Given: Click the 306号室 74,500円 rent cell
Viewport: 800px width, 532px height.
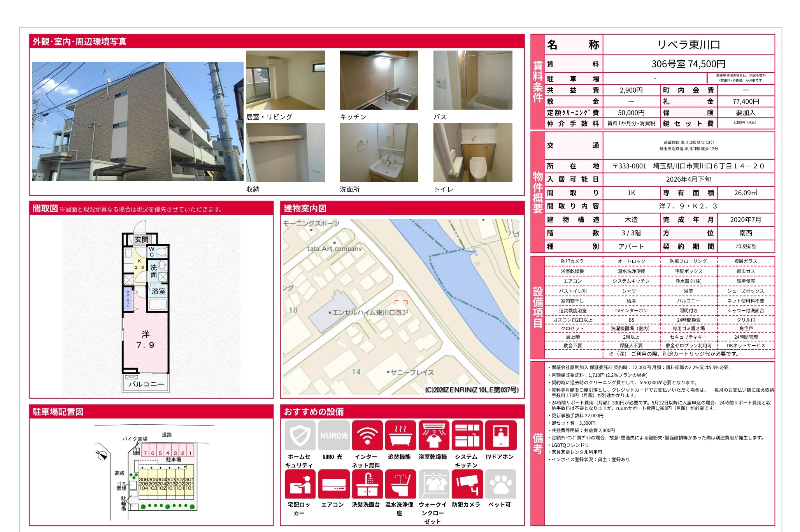Looking at the screenshot, I should pyautogui.click(x=688, y=64).
